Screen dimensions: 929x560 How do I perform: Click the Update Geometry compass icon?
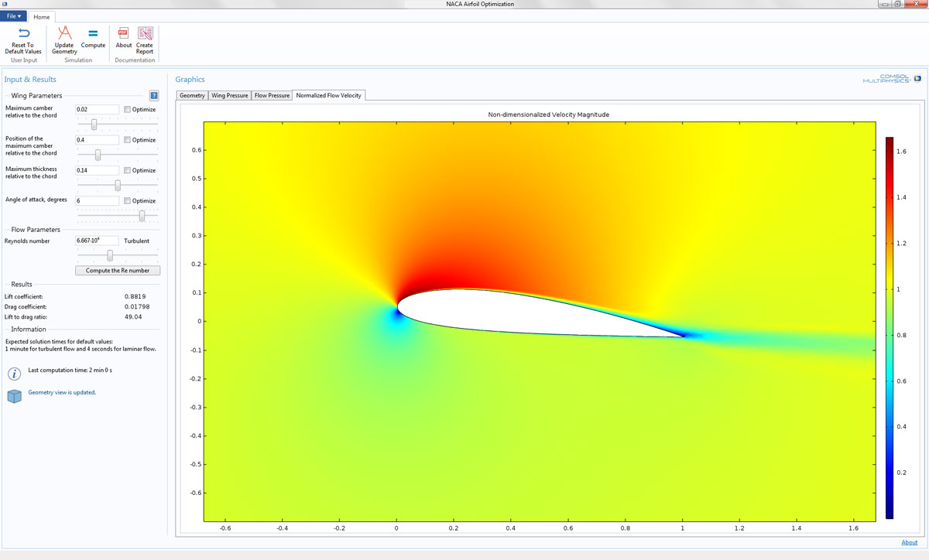pyautogui.click(x=64, y=33)
